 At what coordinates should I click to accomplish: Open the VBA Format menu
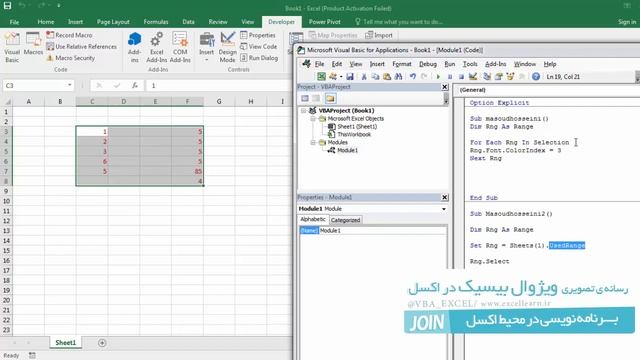click(402, 64)
